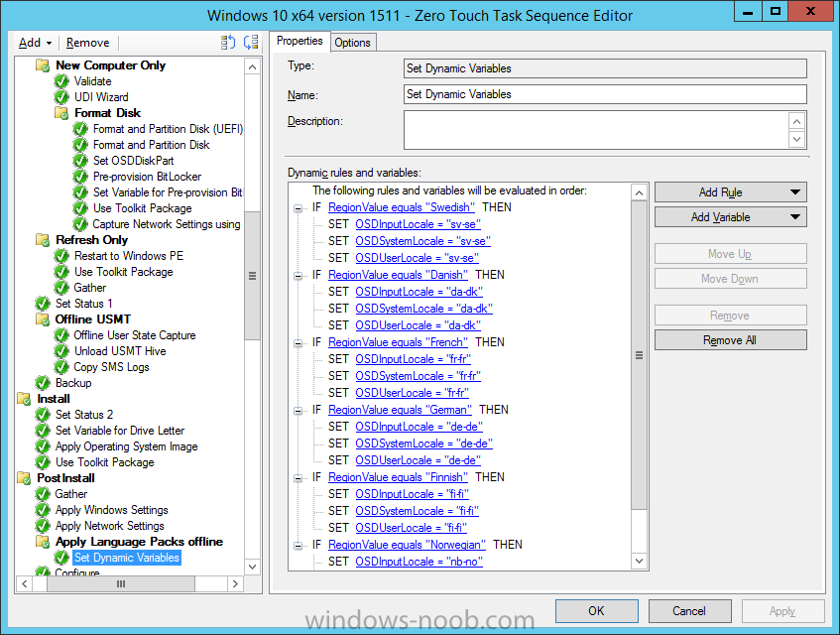The width and height of the screenshot is (840, 635).
Task: Open the OSDSystemLocale = "fr-fr" link
Action: tap(418, 376)
